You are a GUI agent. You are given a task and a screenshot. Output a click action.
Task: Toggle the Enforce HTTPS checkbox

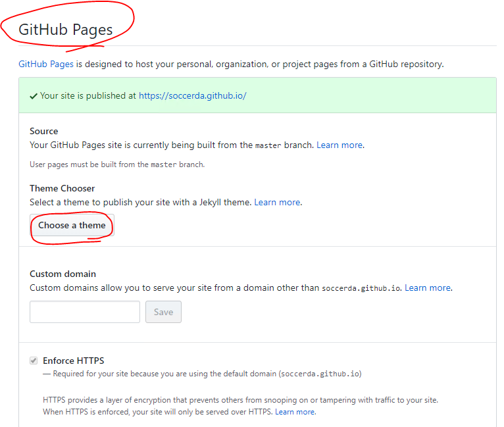[34, 361]
